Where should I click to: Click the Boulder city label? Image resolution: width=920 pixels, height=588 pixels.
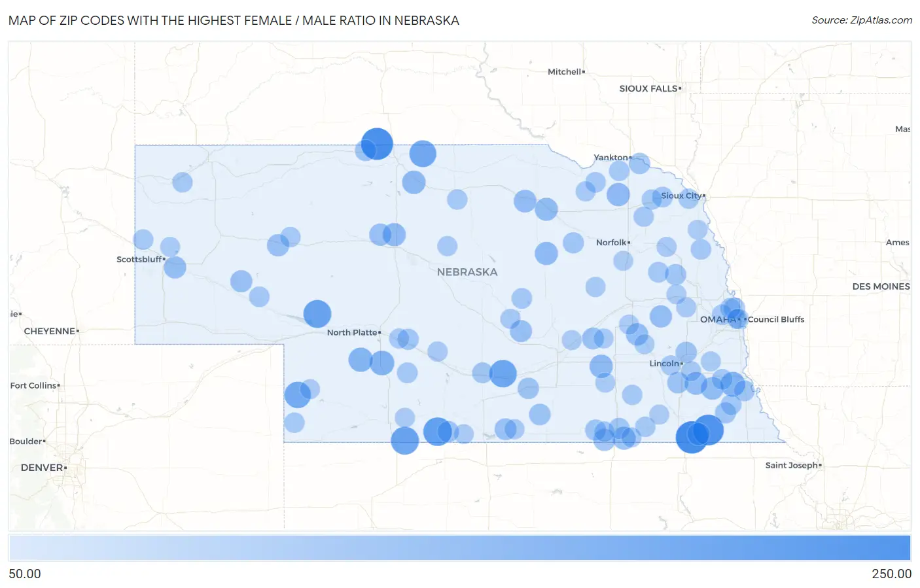pyautogui.click(x=26, y=441)
